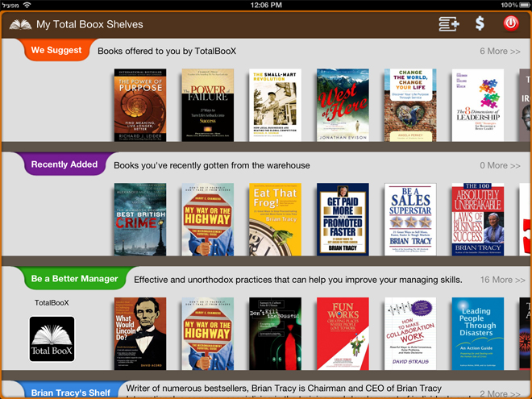Screen dimensions: 532x399
Task: Tap the open book logo icon
Action: [x=20, y=24]
